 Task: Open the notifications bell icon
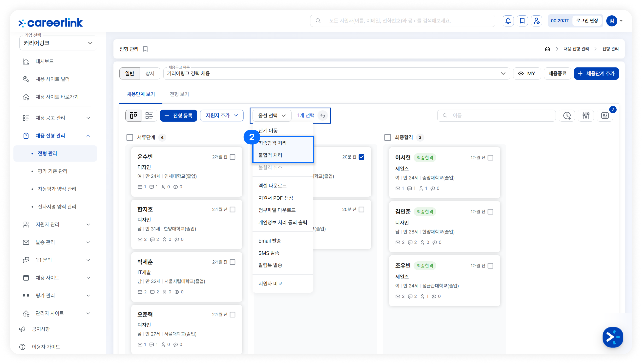tap(508, 21)
